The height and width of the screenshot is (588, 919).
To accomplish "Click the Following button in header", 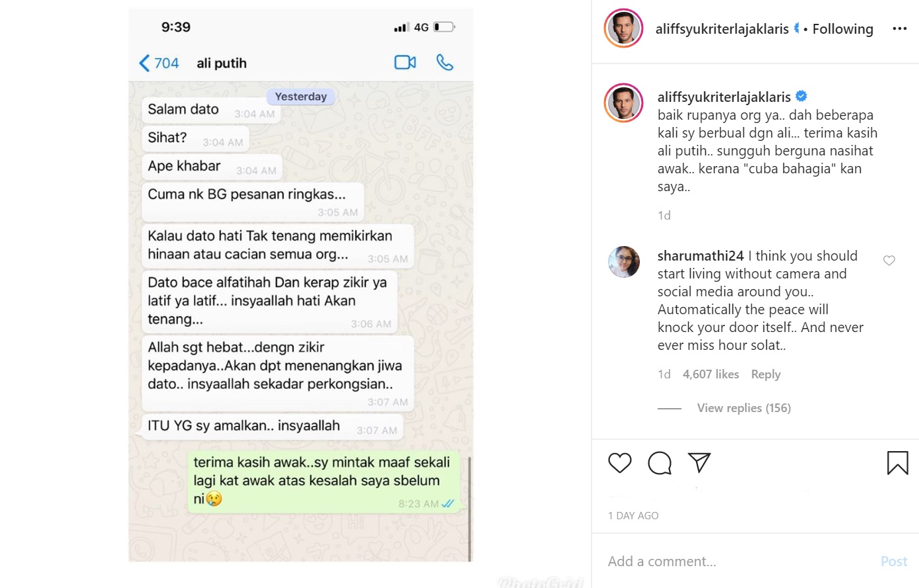I will [843, 28].
